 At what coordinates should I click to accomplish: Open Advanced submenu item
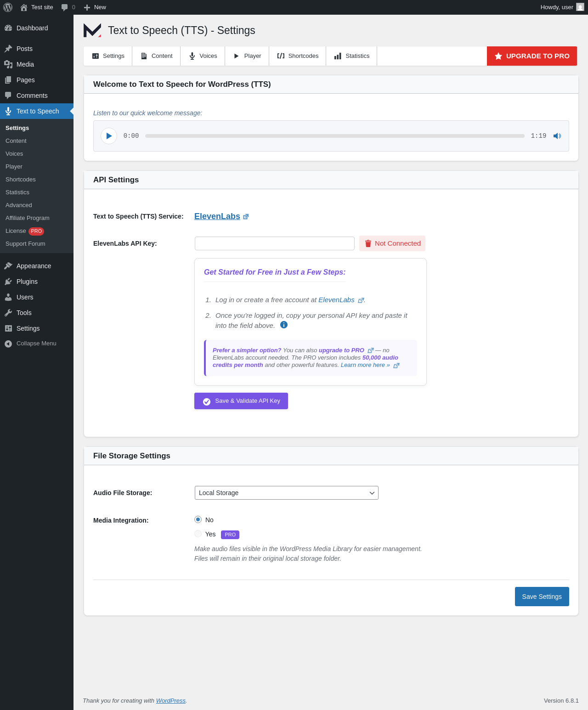pyautogui.click(x=37, y=205)
